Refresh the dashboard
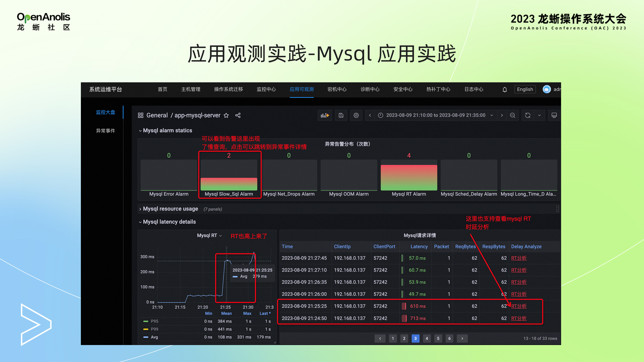This screenshot has height=362, width=644. click(x=528, y=116)
